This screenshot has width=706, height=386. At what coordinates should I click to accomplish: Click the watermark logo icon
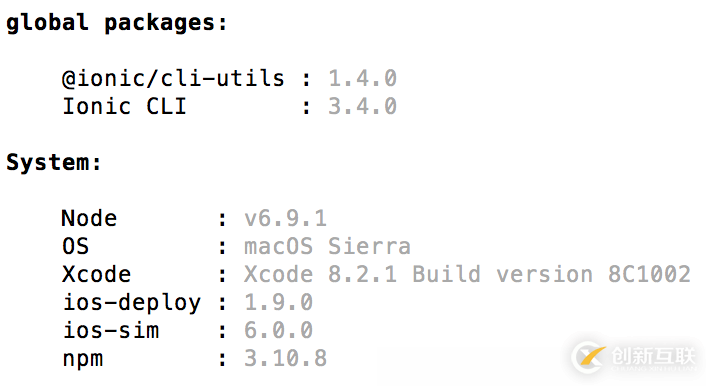pos(588,357)
